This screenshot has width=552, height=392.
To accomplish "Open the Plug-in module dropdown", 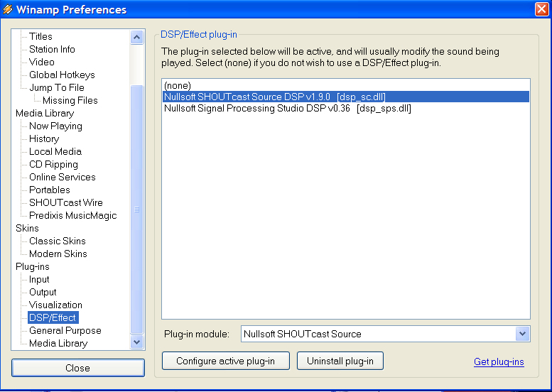I will point(523,334).
